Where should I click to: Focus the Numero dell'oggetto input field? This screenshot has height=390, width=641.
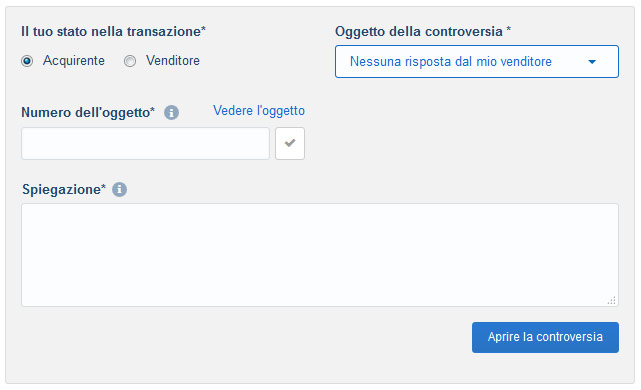(146, 143)
